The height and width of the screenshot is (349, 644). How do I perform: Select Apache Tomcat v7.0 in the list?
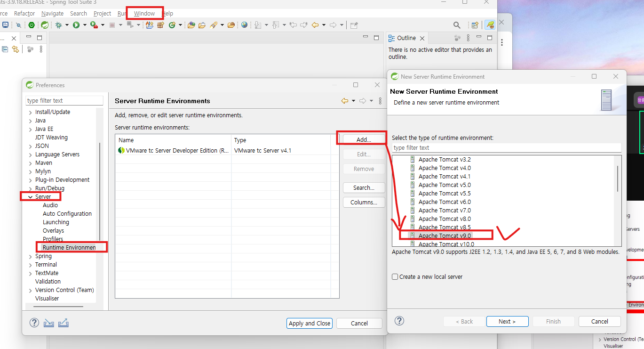(445, 210)
